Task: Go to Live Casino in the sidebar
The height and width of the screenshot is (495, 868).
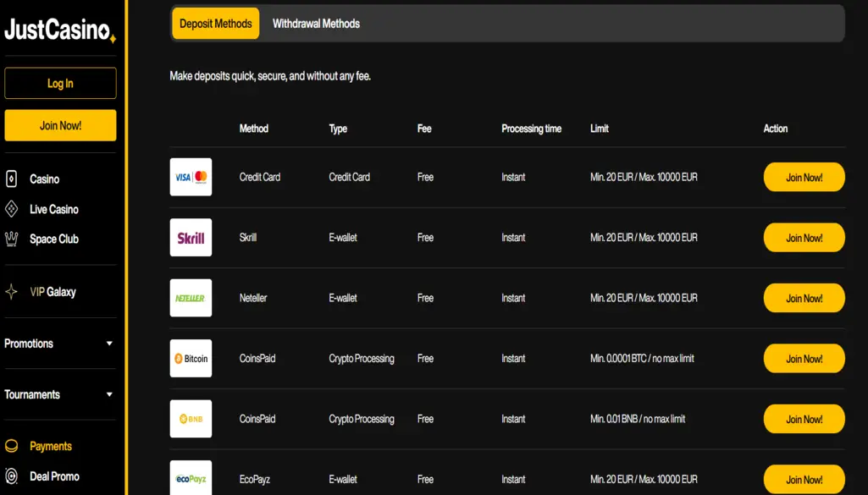Action: (x=54, y=210)
